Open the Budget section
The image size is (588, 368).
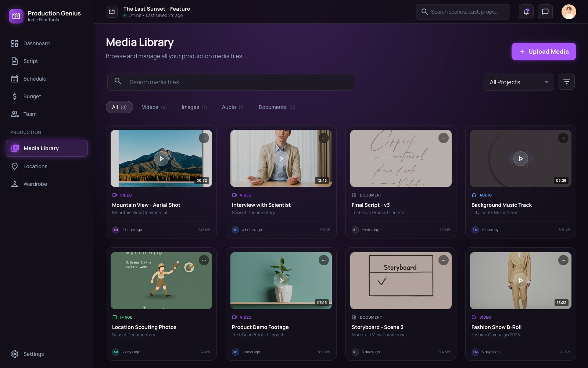(47, 96)
